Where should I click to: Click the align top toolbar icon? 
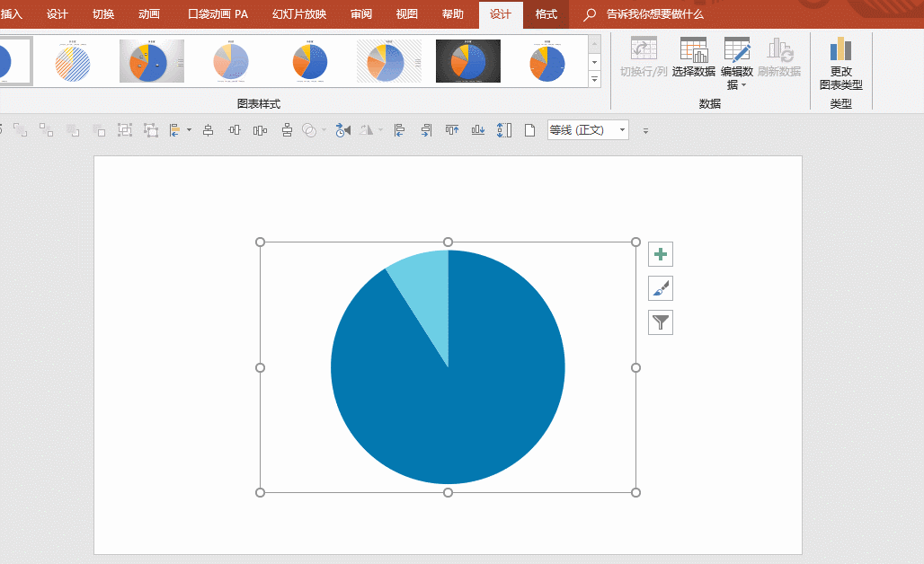pos(452,130)
